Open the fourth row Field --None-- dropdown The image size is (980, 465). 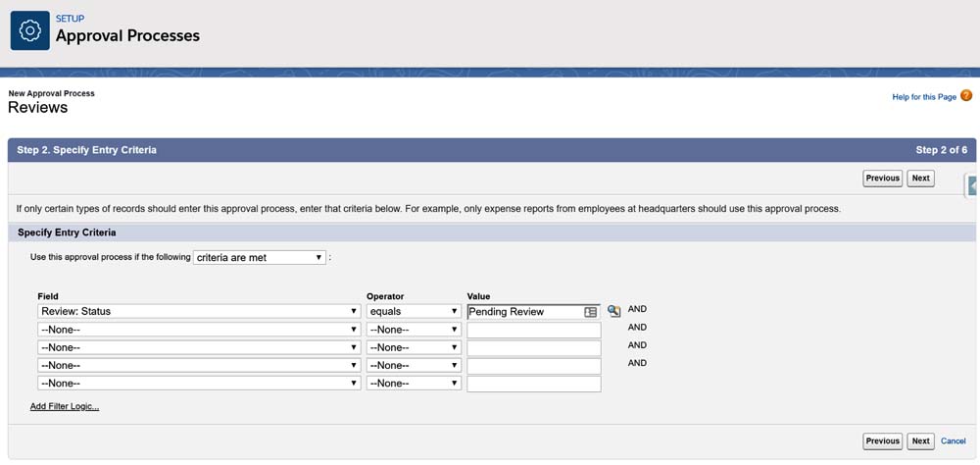tap(199, 366)
